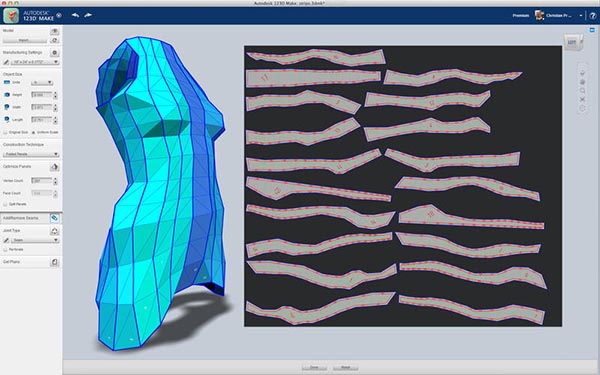This screenshot has height=375, width=600.
Task: Click the Width dimension icon
Action: (x=7, y=107)
